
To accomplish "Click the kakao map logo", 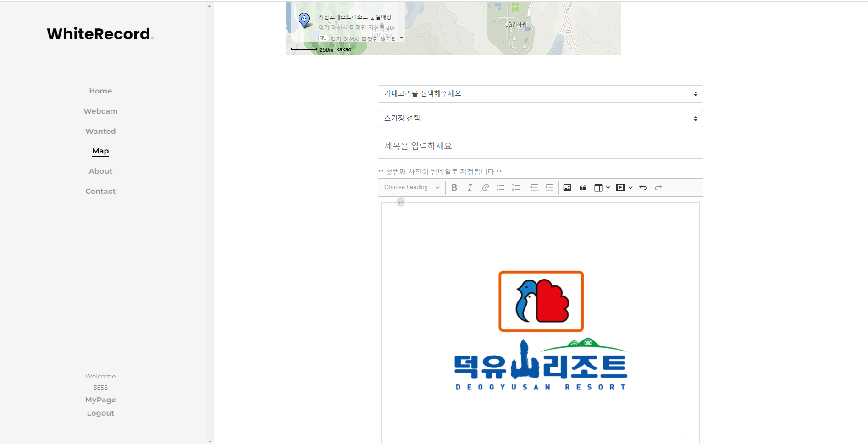I will pos(344,49).
